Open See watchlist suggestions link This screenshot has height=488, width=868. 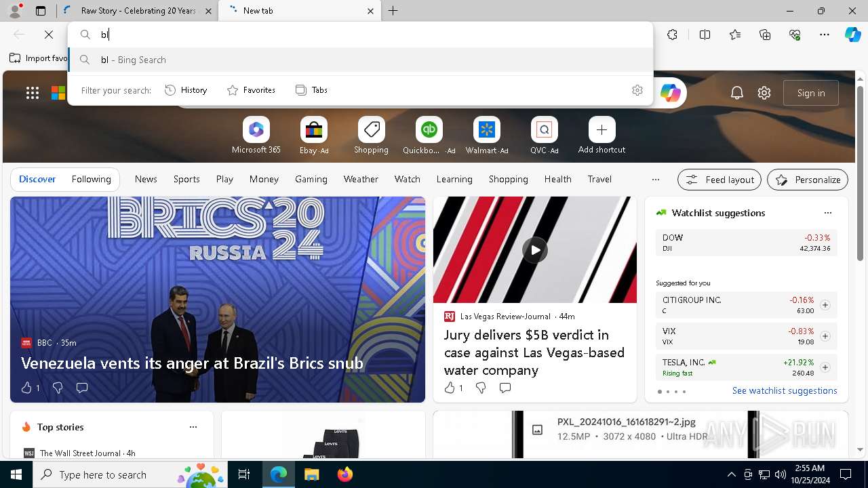(x=785, y=390)
